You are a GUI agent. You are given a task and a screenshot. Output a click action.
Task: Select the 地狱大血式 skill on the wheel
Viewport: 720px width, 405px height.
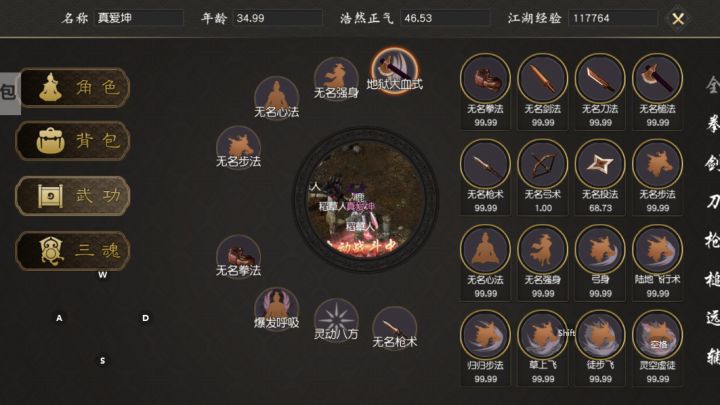click(x=394, y=70)
